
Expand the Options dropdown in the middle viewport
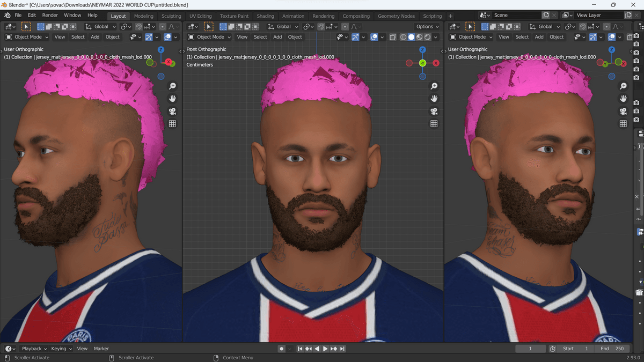coord(427,26)
